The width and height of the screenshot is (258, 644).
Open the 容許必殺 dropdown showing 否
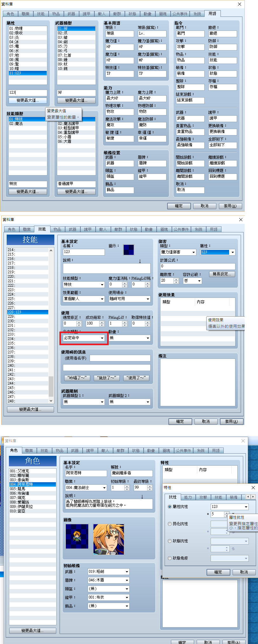click(193, 281)
